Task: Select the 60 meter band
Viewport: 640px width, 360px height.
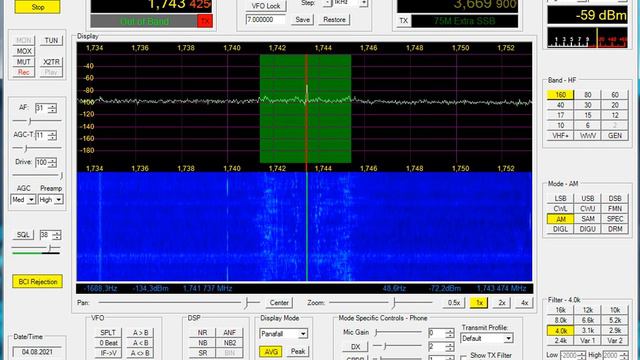Action: pyautogui.click(x=615, y=95)
